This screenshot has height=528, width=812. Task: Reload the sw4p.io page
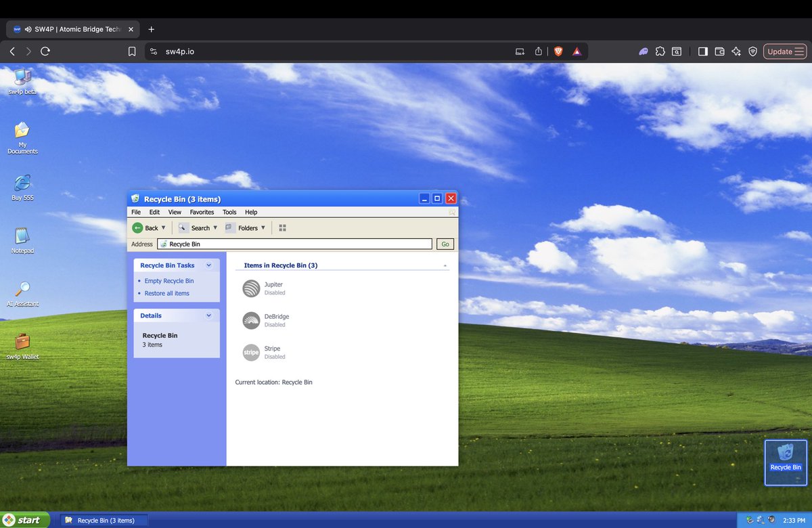pyautogui.click(x=45, y=51)
